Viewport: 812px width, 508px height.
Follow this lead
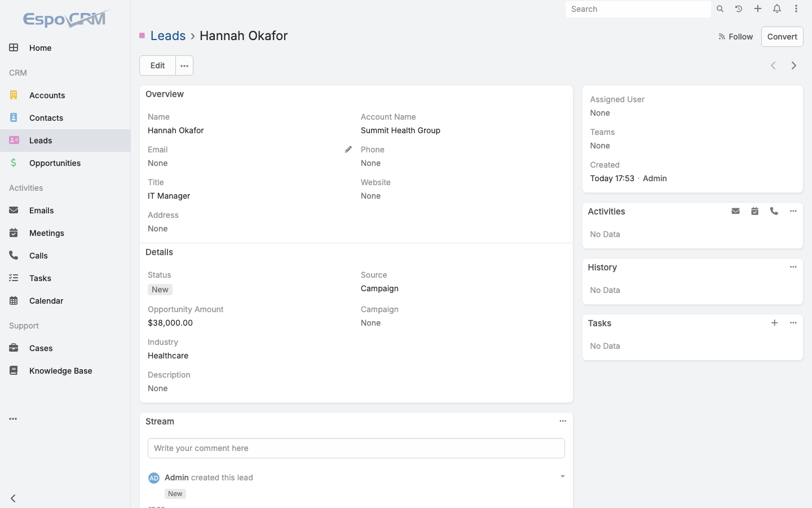click(735, 37)
